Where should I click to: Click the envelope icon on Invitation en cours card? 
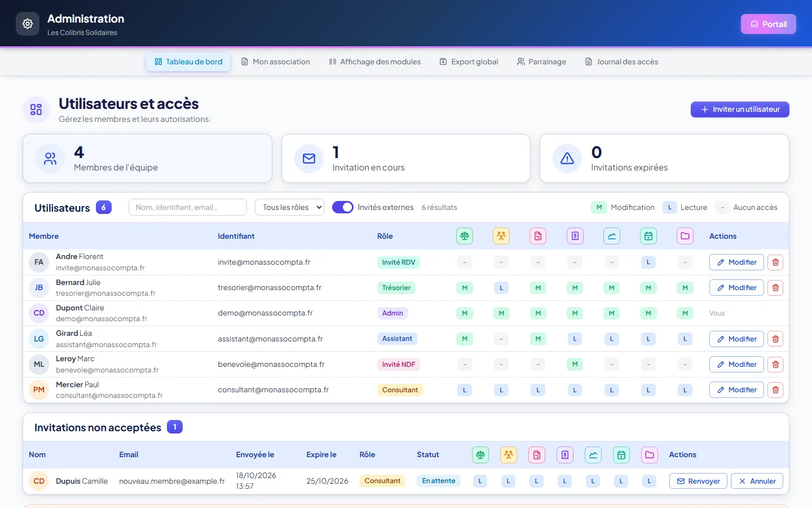pos(309,159)
